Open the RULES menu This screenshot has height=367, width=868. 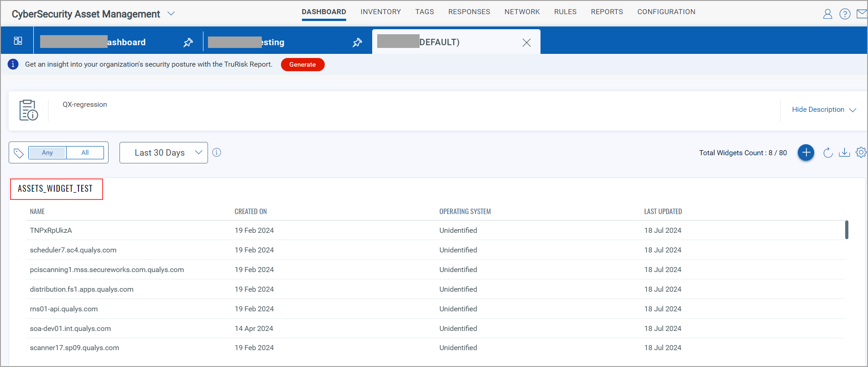565,12
